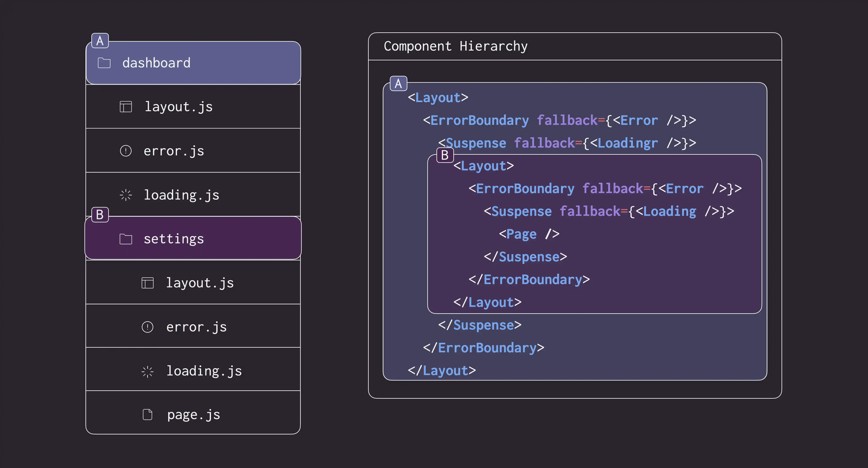The width and height of the screenshot is (868, 468).
Task: Click the outer </Suspense> tag in block A
Action: (x=480, y=325)
